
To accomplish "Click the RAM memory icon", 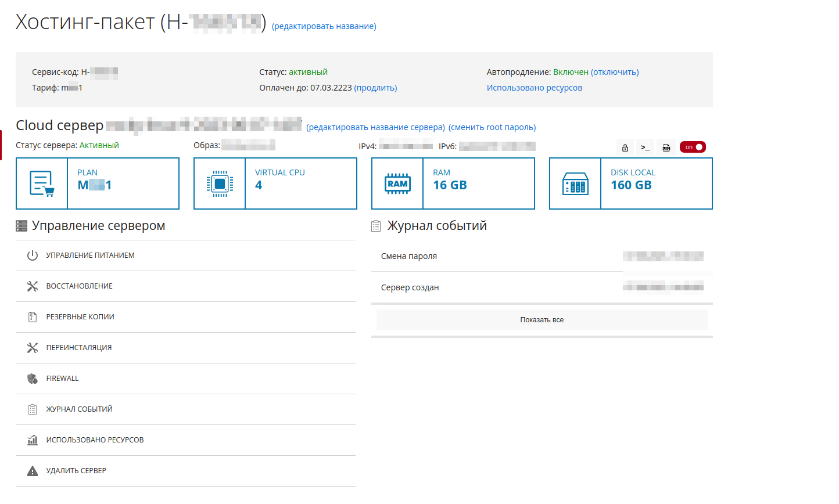I will click(397, 183).
